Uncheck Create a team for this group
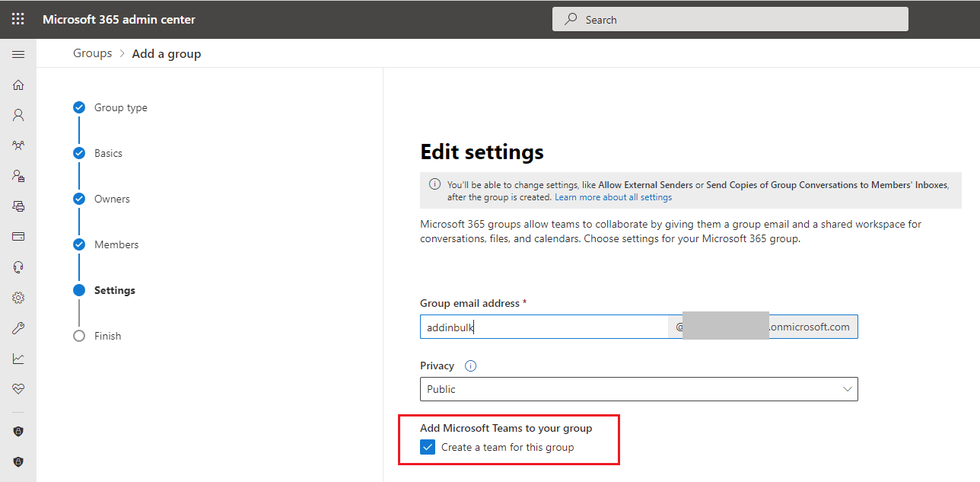 [428, 447]
